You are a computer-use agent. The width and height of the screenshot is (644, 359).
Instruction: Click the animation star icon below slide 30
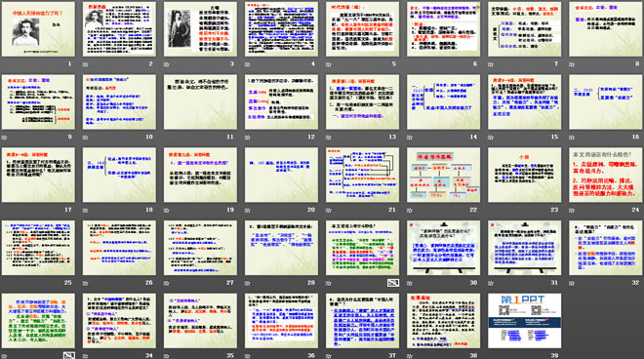click(x=410, y=283)
